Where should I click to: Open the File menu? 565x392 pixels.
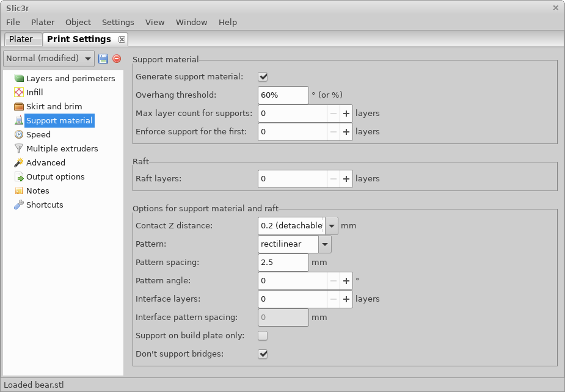pyautogui.click(x=13, y=23)
